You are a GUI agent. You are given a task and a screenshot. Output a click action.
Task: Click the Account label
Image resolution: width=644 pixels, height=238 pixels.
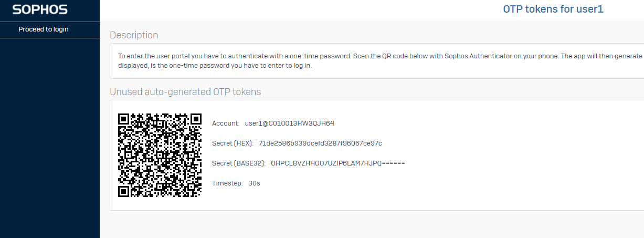coord(226,123)
